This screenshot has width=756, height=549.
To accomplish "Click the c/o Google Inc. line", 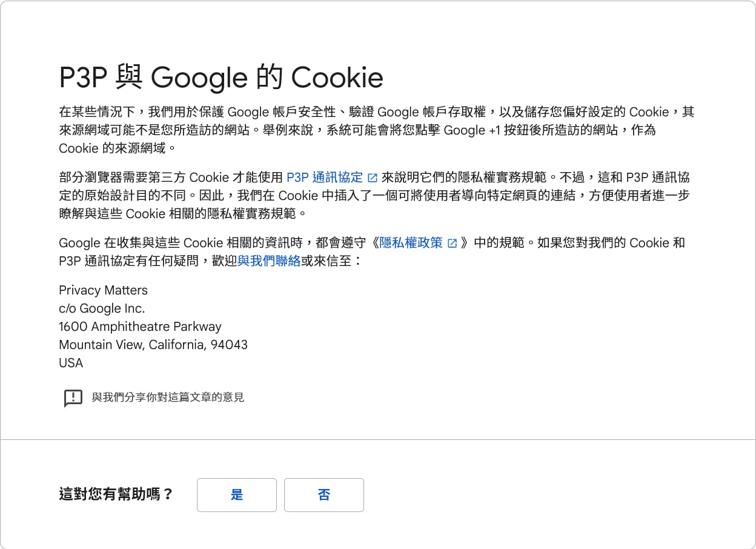I will click(x=102, y=308).
